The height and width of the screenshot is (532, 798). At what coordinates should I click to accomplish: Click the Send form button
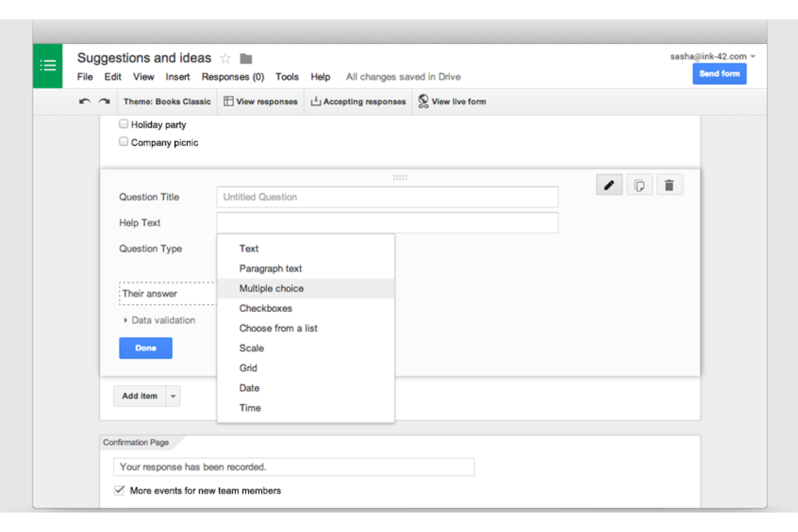pyautogui.click(x=719, y=73)
